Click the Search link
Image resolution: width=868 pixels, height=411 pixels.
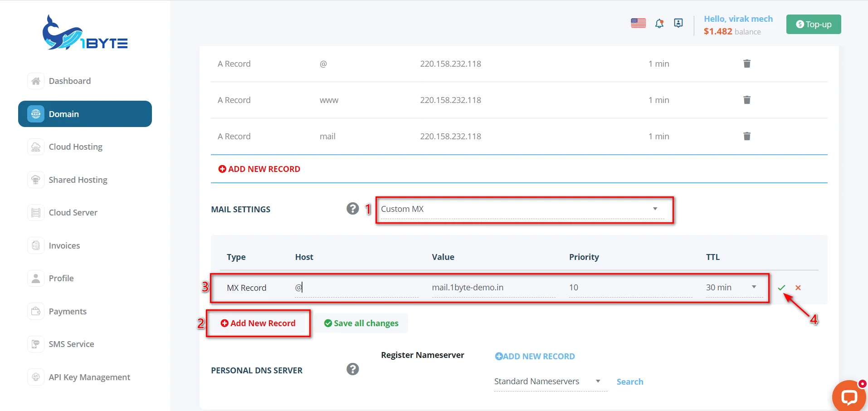point(629,382)
